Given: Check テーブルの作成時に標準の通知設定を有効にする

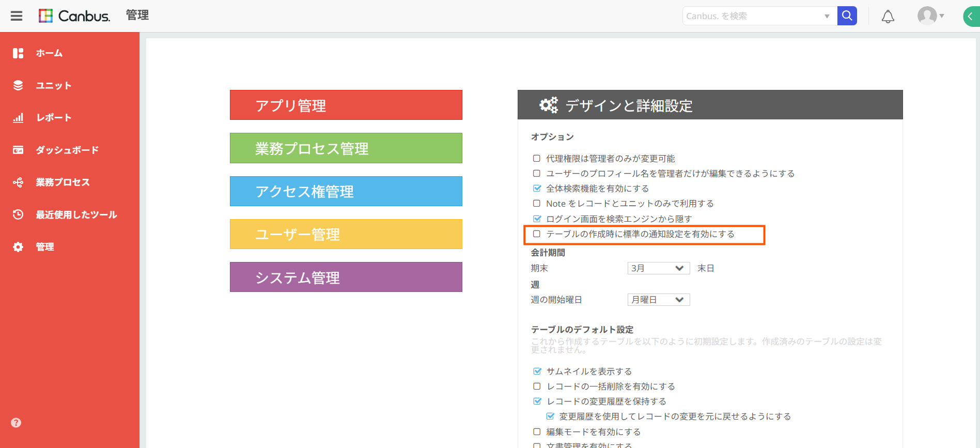Looking at the screenshot, I should tap(537, 234).
